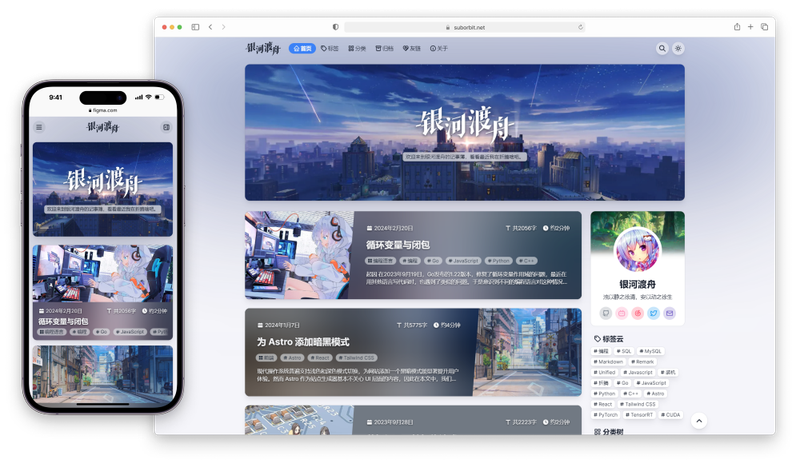This screenshot has width=800, height=467.
Task: Click the 标签云 tag cloud heading icon
Action: tap(597, 339)
